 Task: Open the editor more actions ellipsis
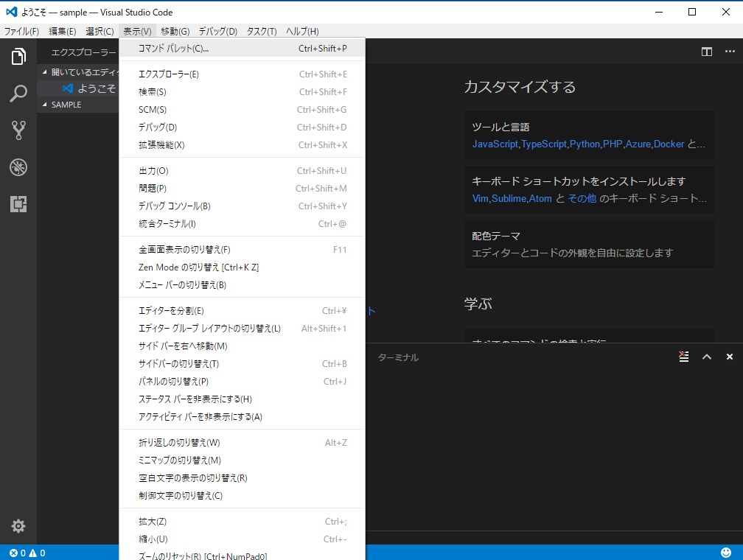click(x=730, y=51)
